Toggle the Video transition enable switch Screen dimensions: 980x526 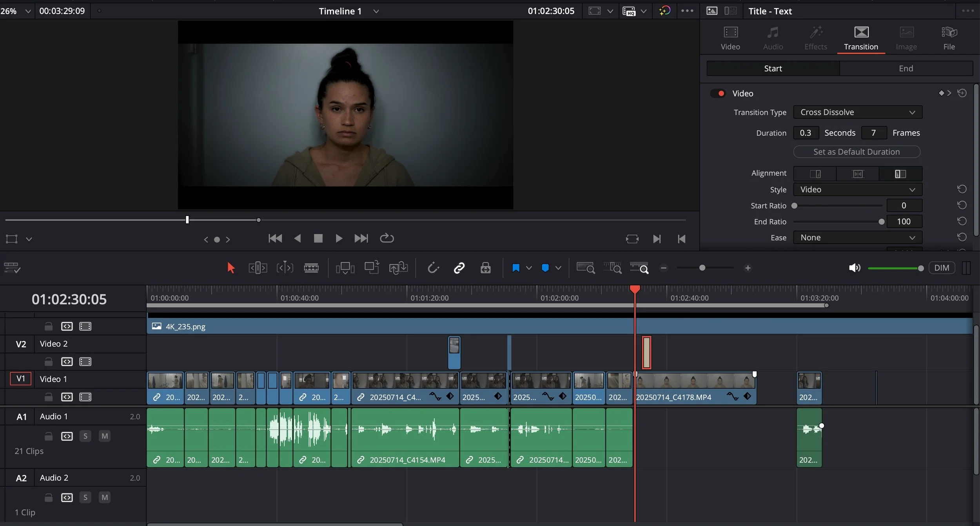point(718,93)
